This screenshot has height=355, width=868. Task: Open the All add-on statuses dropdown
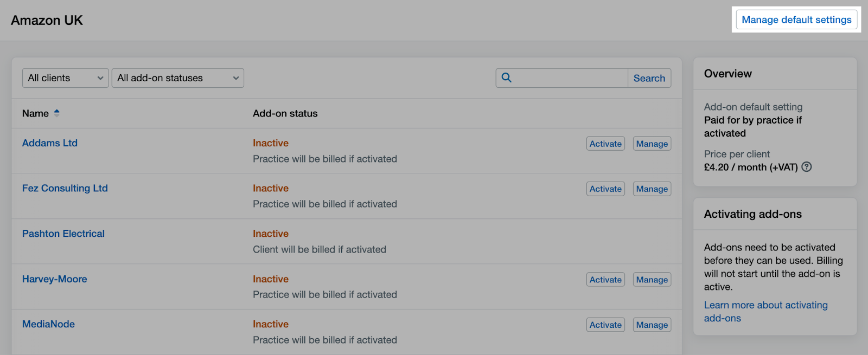tap(177, 78)
